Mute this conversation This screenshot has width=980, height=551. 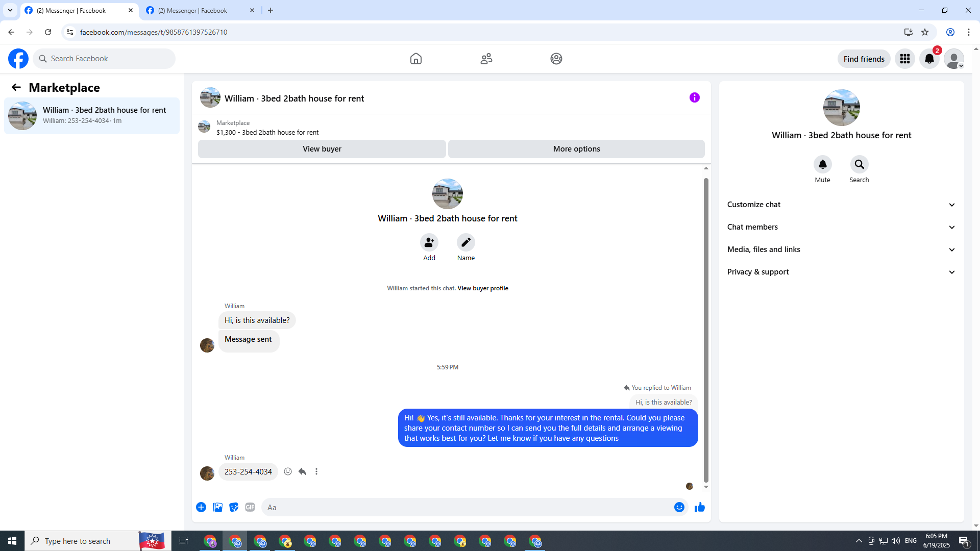click(x=823, y=164)
